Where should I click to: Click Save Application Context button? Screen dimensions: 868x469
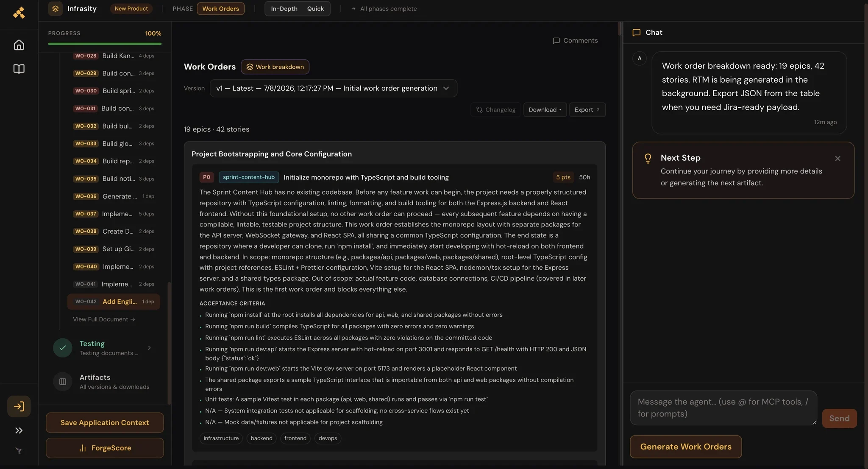click(105, 423)
